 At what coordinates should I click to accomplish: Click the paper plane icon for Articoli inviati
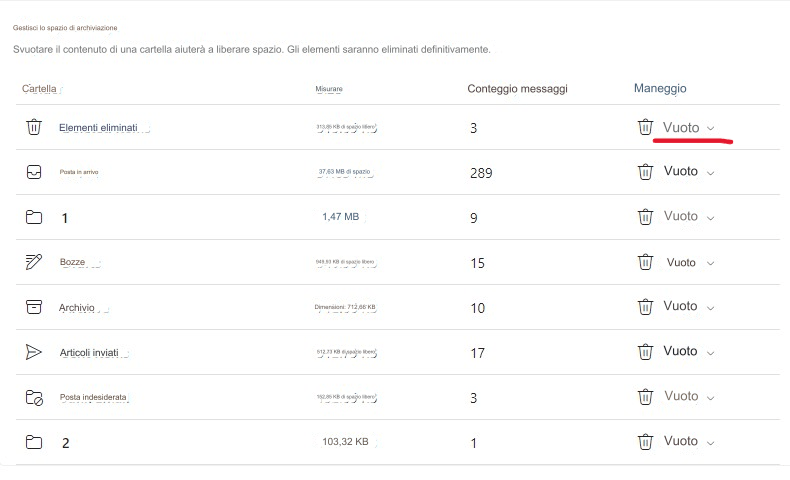[x=34, y=352]
